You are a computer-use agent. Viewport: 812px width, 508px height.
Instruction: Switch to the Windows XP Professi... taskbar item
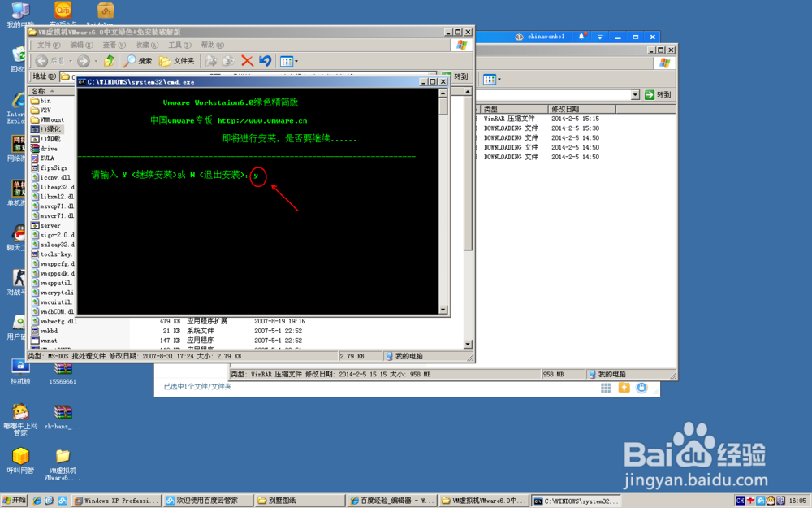click(116, 501)
